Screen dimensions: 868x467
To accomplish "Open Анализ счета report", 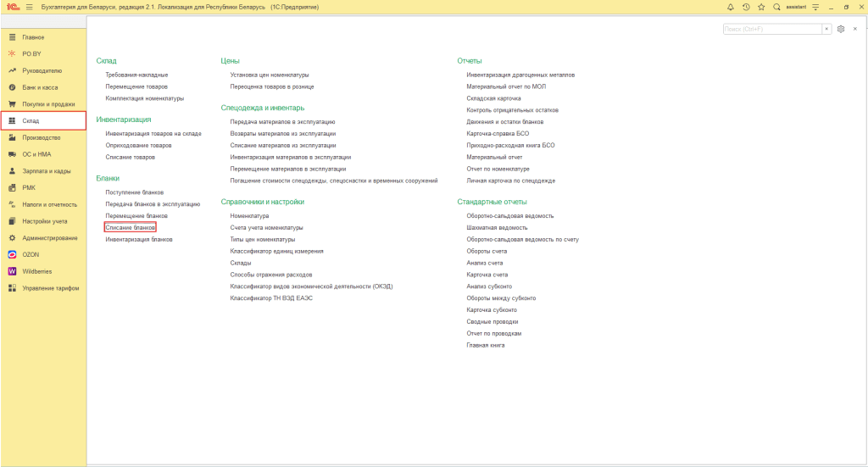I will tap(484, 263).
